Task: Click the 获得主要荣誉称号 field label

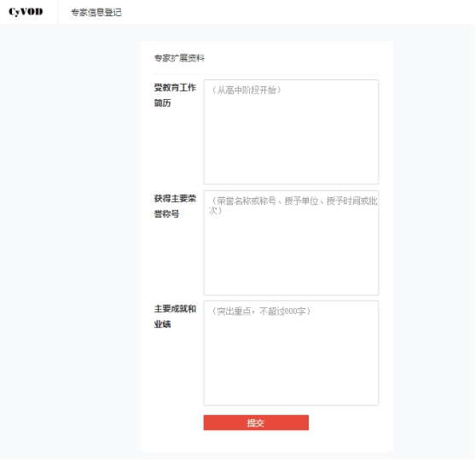Action: [x=175, y=206]
